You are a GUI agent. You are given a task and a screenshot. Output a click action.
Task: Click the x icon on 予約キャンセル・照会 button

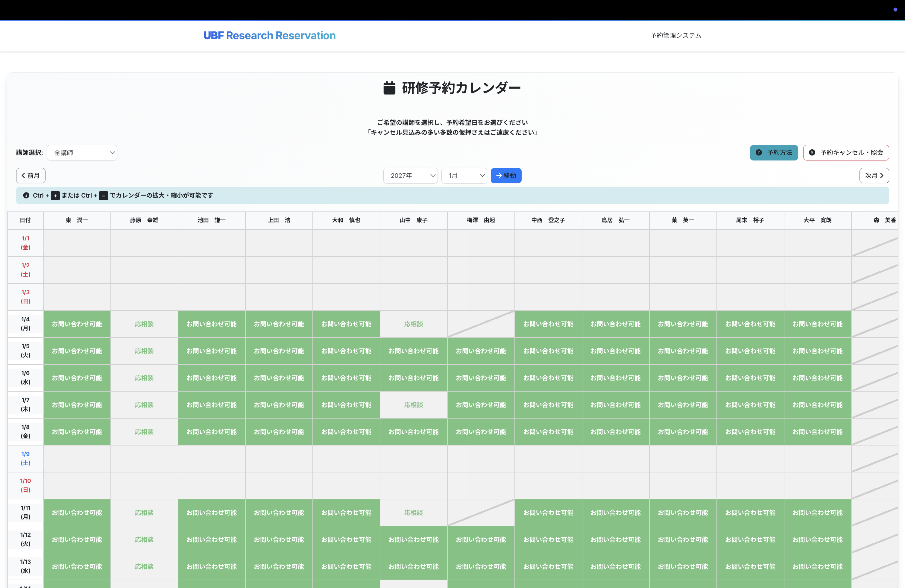812,152
